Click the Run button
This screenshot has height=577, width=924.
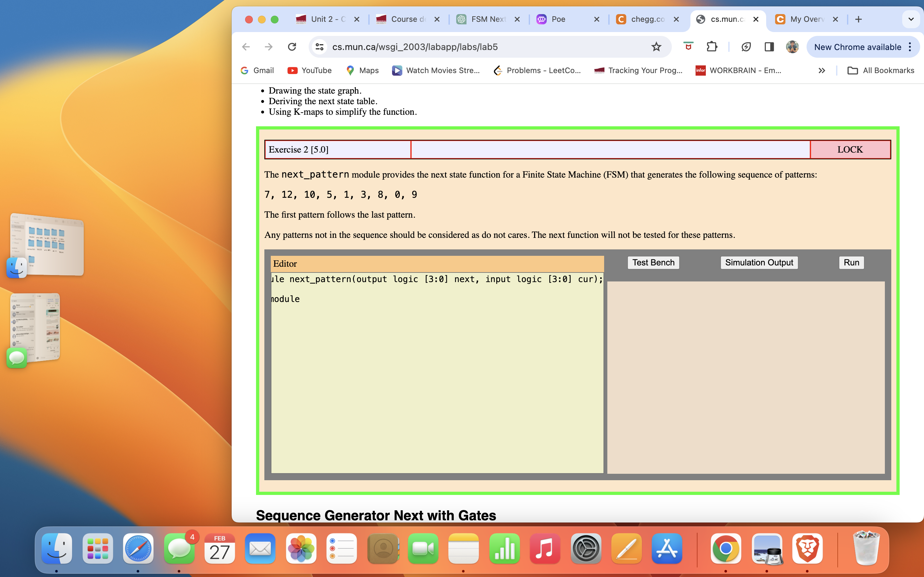(851, 263)
